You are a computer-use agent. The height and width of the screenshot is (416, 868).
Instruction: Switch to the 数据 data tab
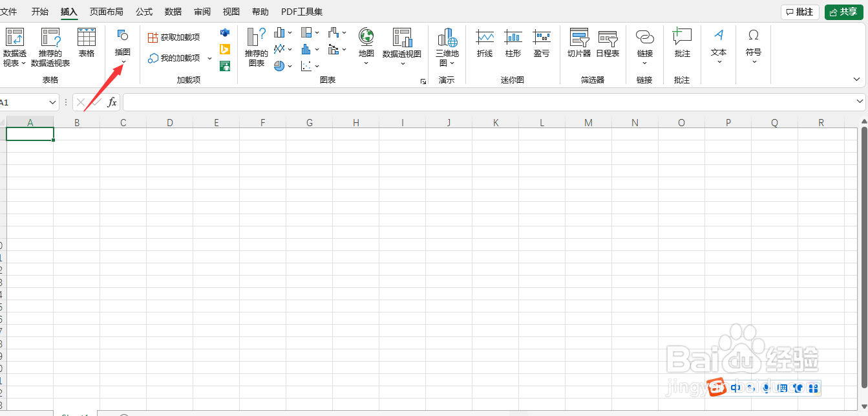[x=173, y=12]
